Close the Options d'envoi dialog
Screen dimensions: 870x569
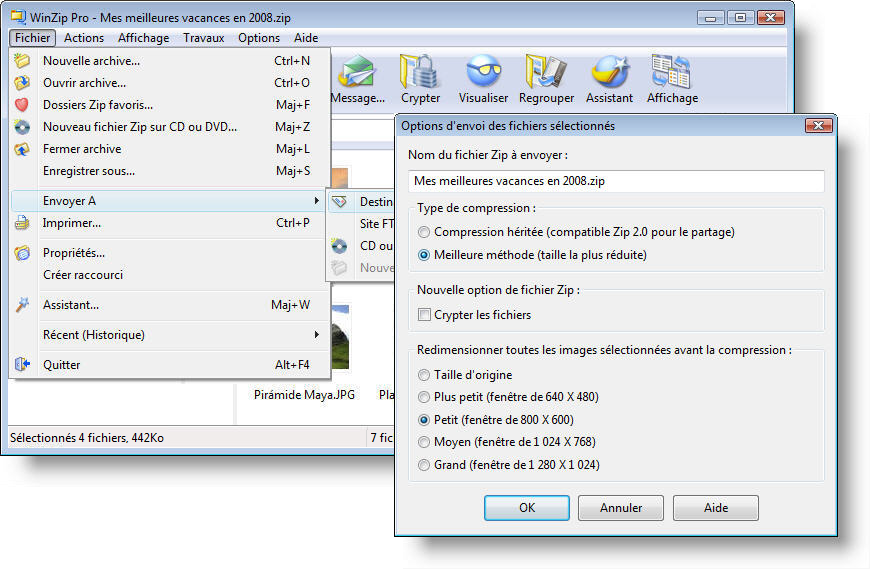pos(818,126)
